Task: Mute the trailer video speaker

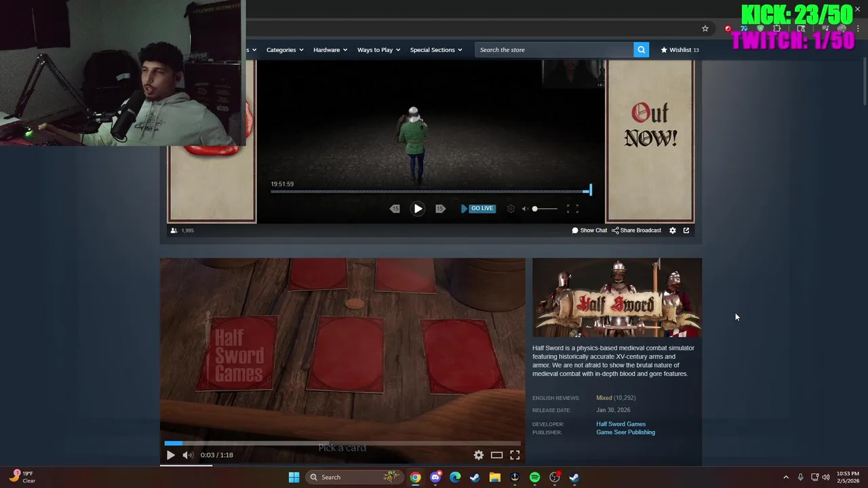Action: click(x=188, y=455)
